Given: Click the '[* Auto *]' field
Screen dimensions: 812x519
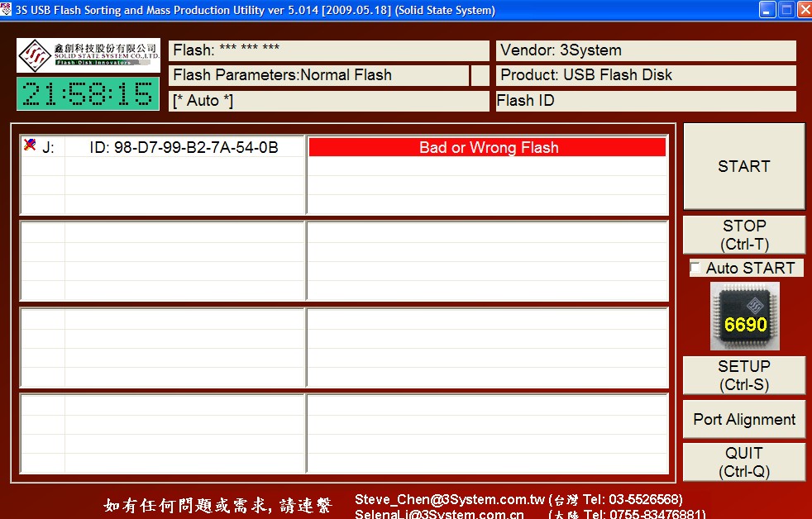Looking at the screenshot, I should (x=329, y=101).
